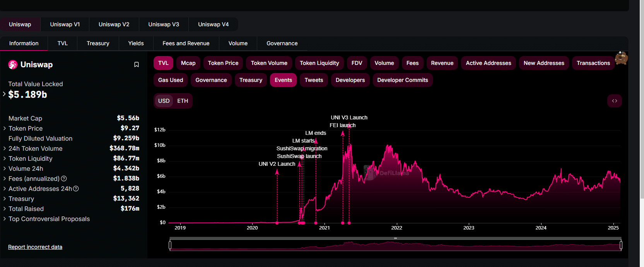The height and width of the screenshot is (267, 644).
Task: Click the right handle of the range slider
Action: [621, 245]
